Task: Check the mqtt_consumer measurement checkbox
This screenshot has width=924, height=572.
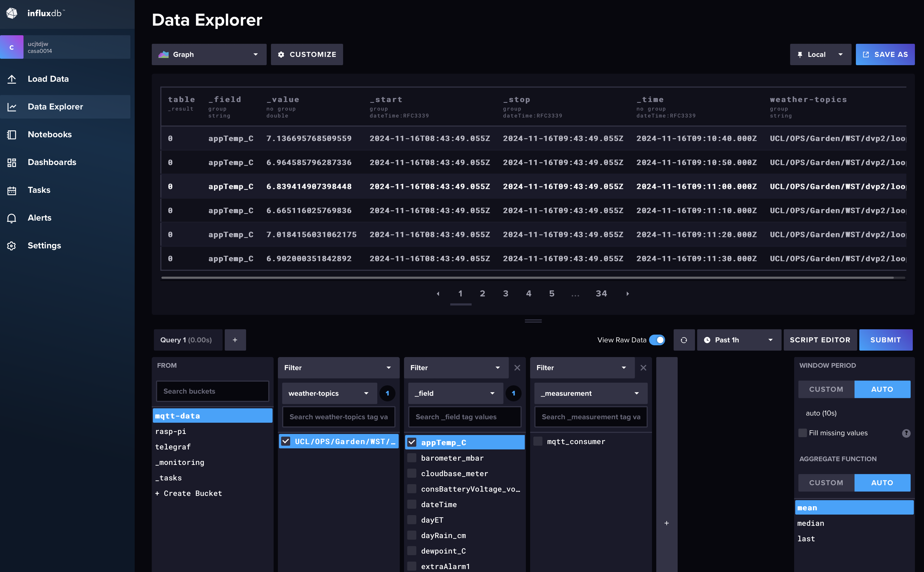Action: [x=539, y=441]
